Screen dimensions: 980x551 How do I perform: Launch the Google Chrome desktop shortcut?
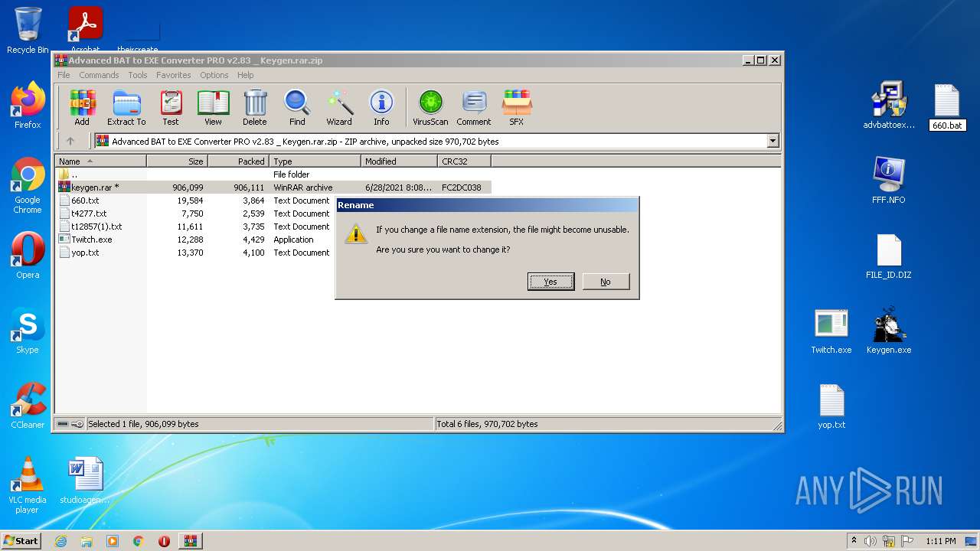(28, 185)
